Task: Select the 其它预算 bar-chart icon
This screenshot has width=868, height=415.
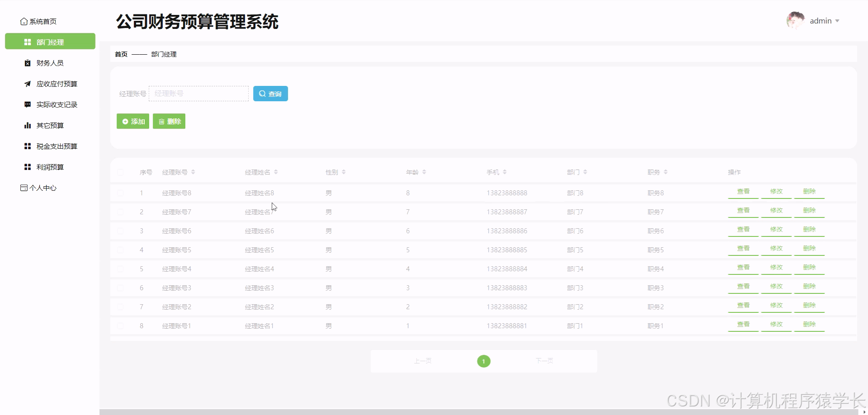Action: pos(27,125)
